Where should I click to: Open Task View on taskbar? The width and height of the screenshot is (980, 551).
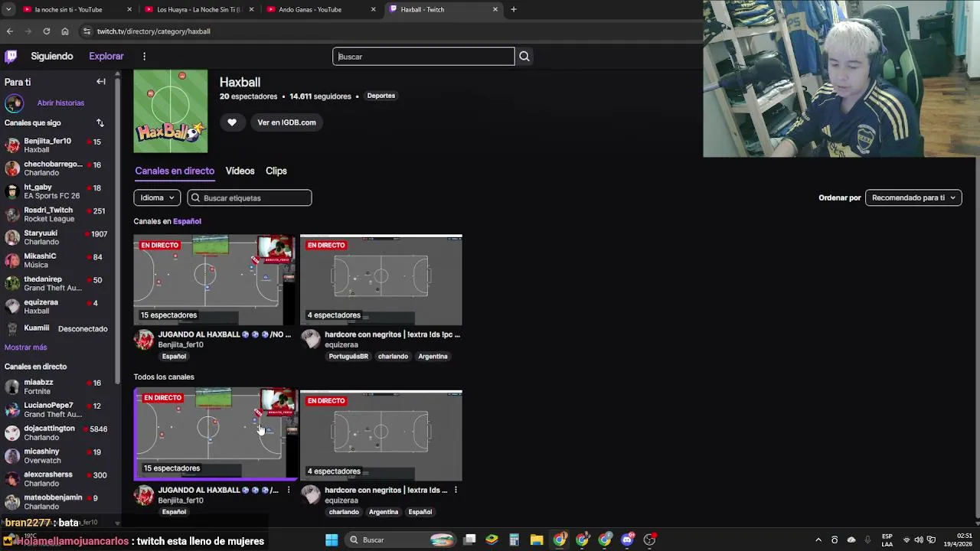coord(469,540)
